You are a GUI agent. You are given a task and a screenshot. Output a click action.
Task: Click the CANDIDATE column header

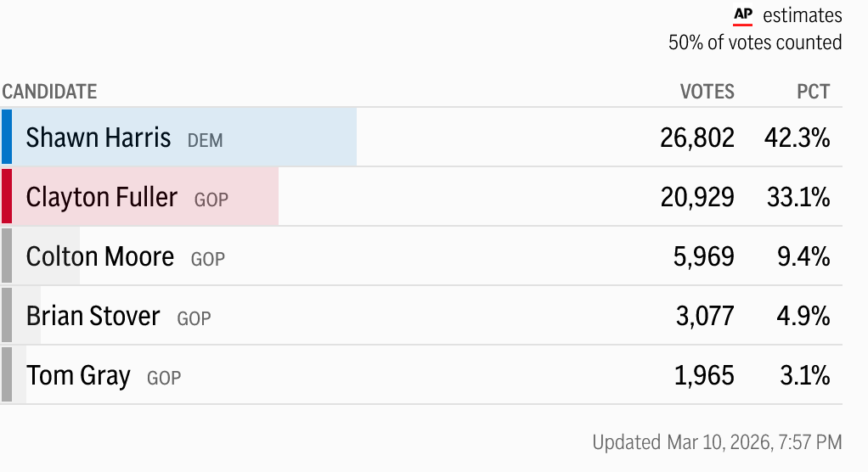(49, 92)
